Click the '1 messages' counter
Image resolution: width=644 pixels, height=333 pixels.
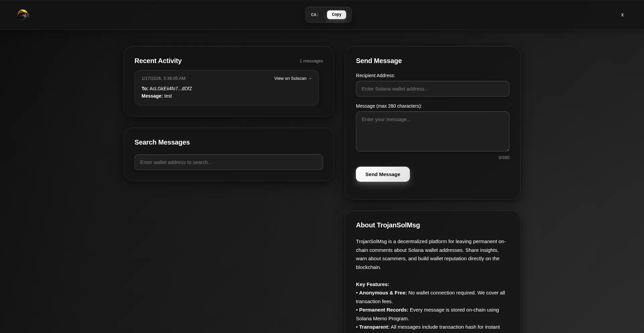click(311, 61)
